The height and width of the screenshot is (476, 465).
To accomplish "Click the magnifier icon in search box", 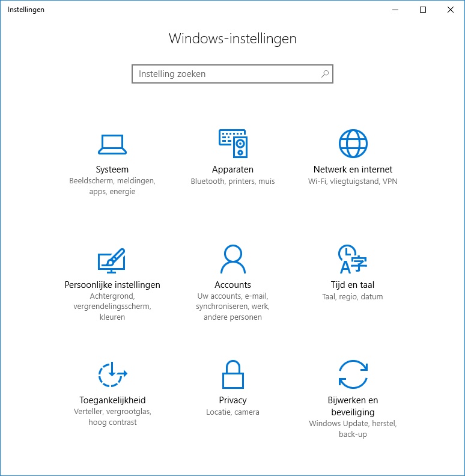I will (x=325, y=74).
